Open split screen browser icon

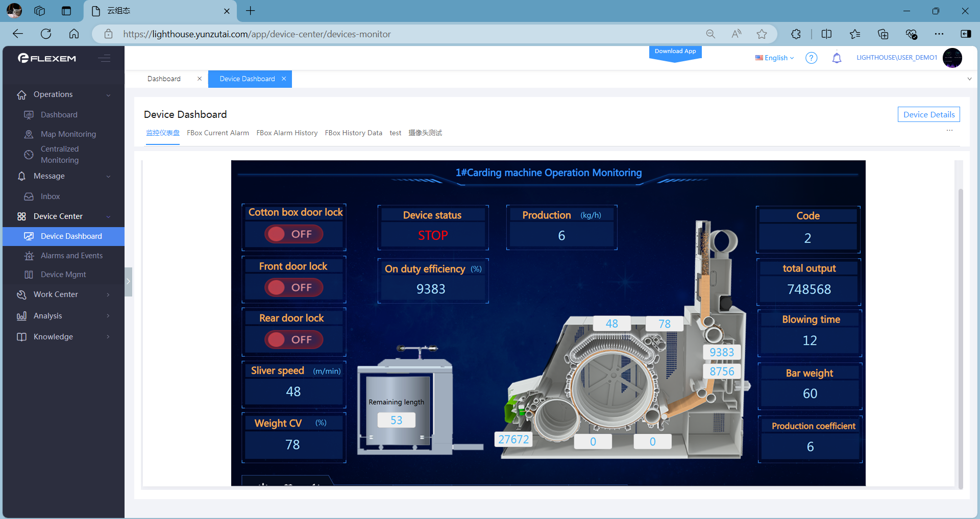[x=827, y=34]
